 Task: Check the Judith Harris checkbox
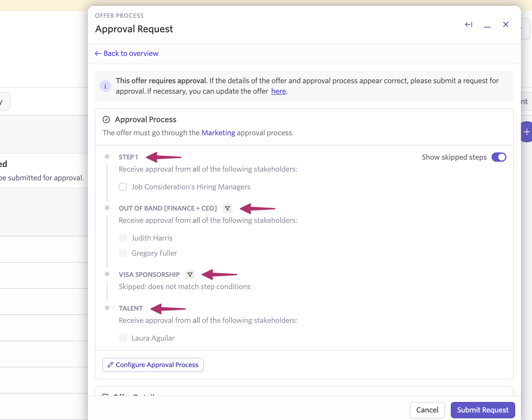pos(123,238)
